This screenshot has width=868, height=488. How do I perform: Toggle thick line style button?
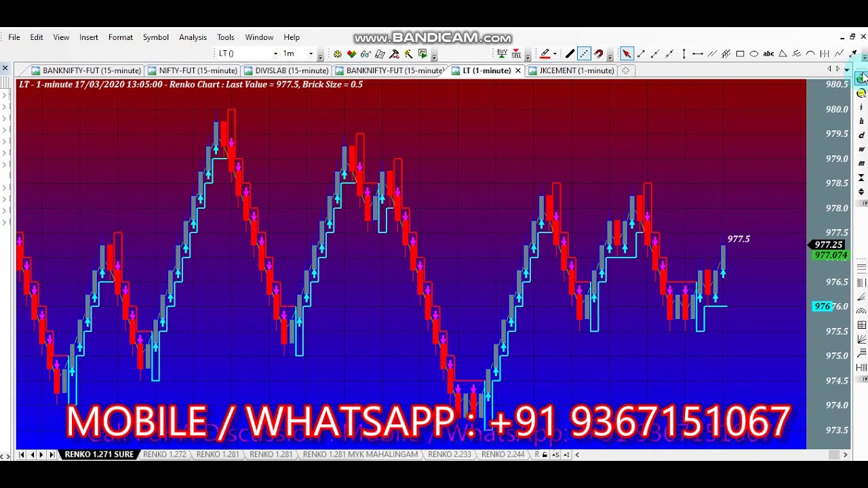pos(570,54)
